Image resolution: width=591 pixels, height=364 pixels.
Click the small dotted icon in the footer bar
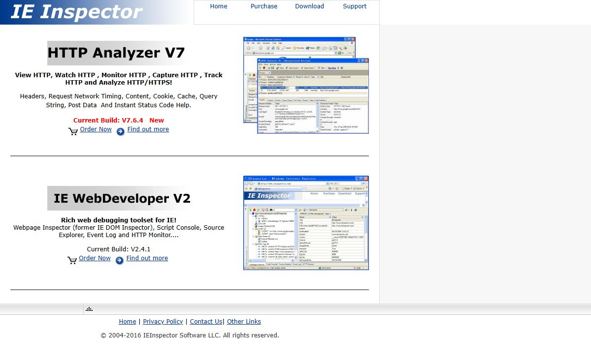click(x=89, y=309)
